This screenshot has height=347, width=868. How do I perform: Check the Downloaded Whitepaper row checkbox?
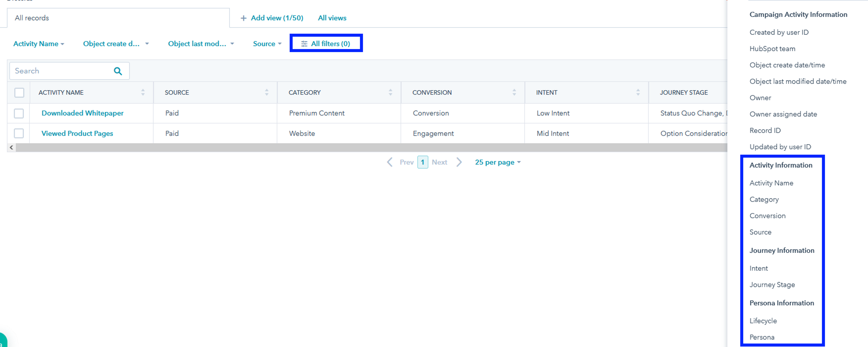(19, 113)
